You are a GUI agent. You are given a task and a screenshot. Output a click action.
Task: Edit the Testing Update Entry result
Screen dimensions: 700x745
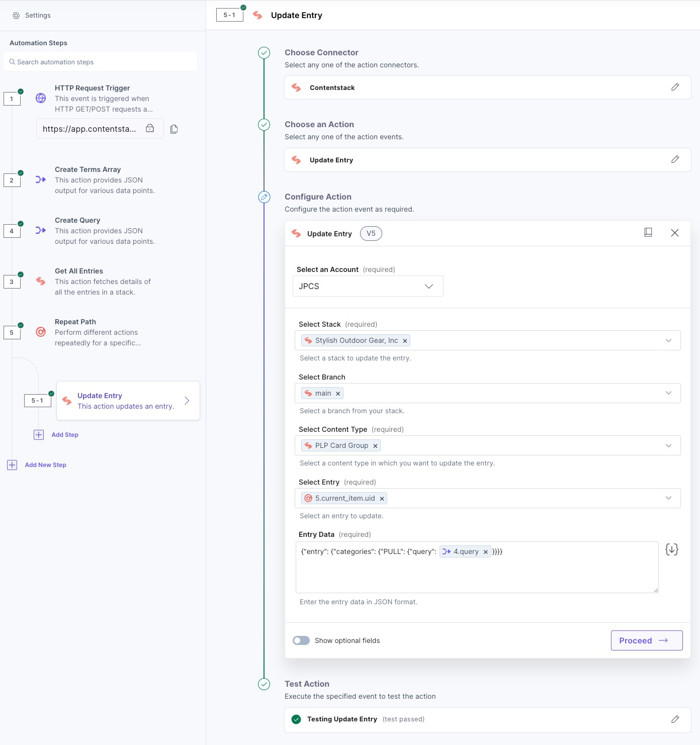(x=675, y=719)
